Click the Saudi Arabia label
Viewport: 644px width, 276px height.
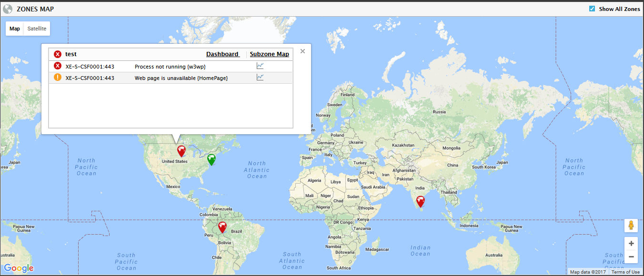point(372,187)
